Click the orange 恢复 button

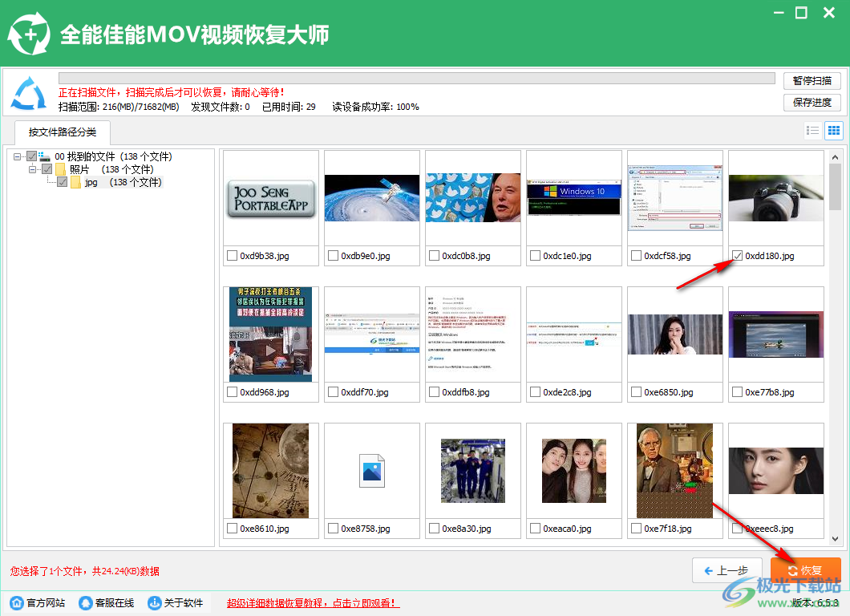click(x=805, y=570)
